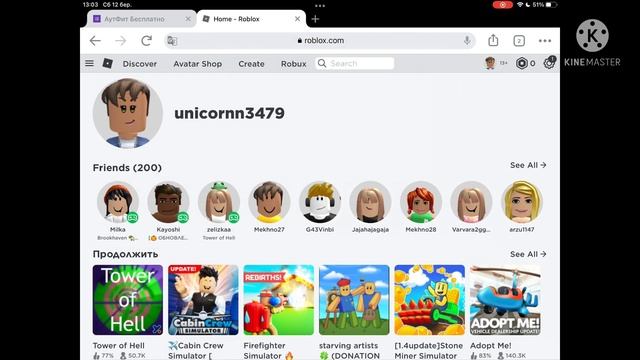Close the Home - Roblox tab
The image size is (640, 360).
pos(298,19)
